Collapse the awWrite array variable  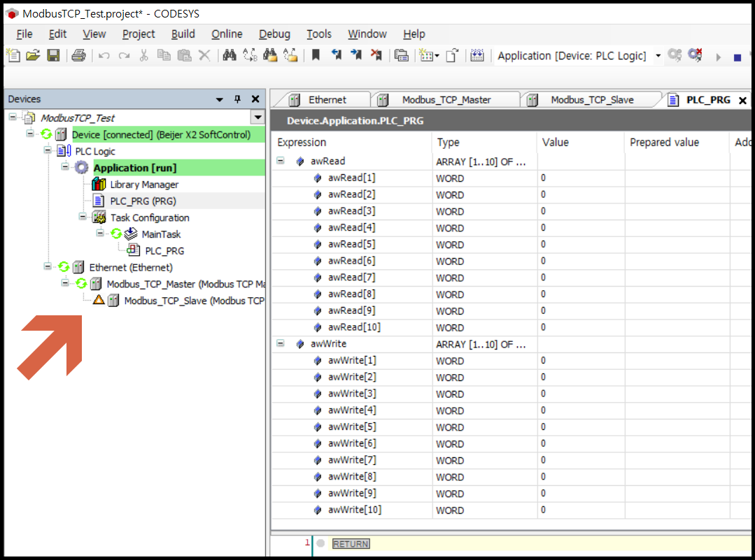pyautogui.click(x=280, y=344)
